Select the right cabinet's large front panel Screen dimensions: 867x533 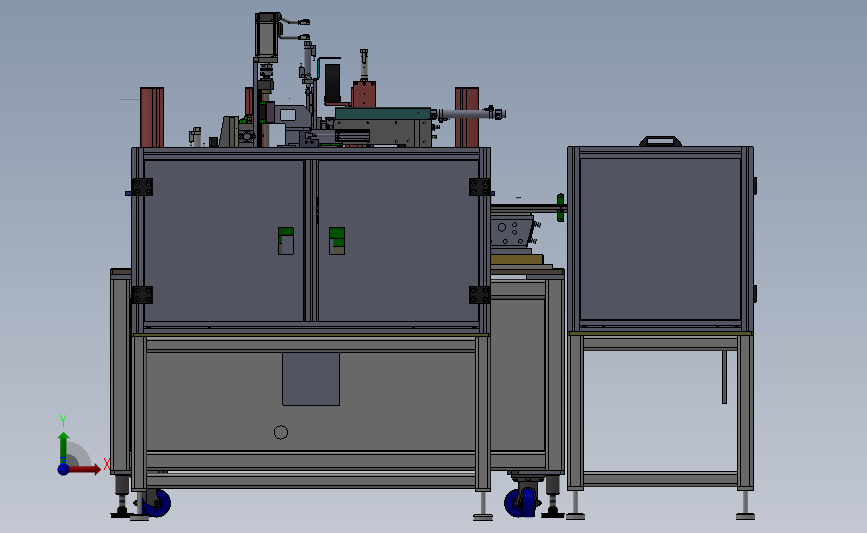click(660, 239)
